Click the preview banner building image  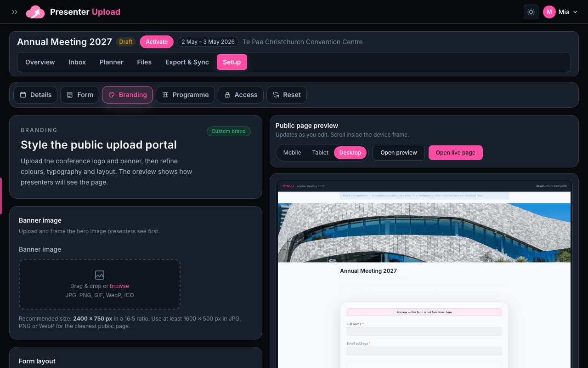424,233
